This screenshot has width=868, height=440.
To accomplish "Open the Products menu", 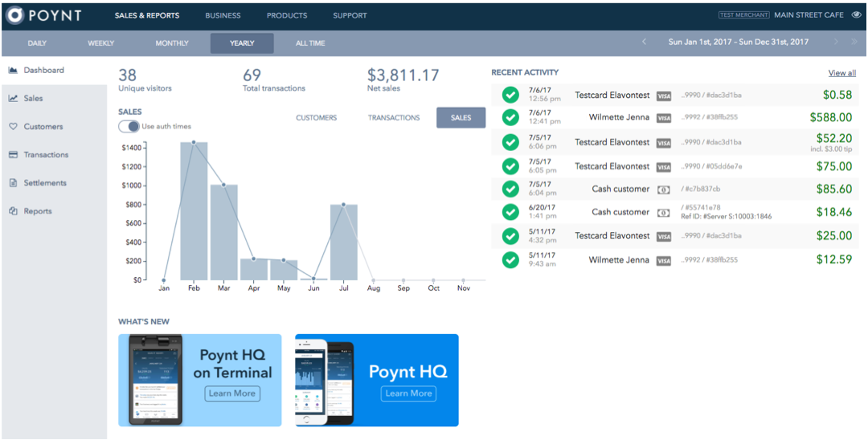I will [x=287, y=15].
